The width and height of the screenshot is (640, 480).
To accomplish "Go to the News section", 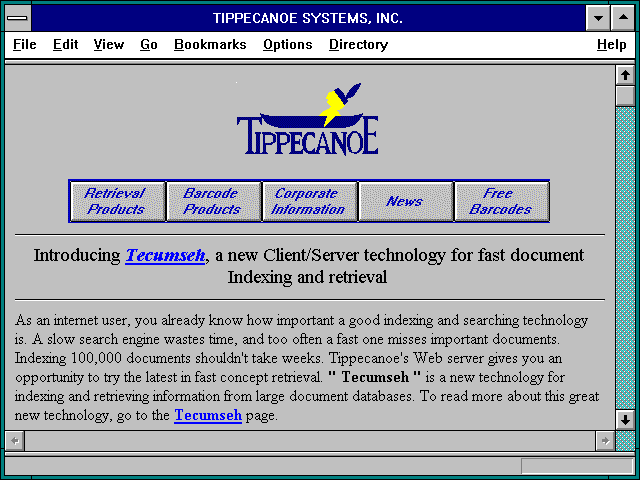I will [406, 201].
